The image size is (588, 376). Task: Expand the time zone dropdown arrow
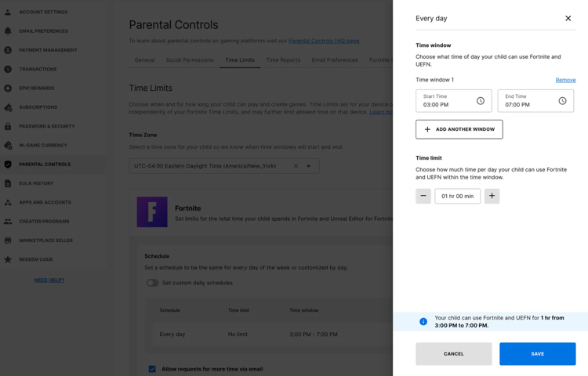[309, 166]
